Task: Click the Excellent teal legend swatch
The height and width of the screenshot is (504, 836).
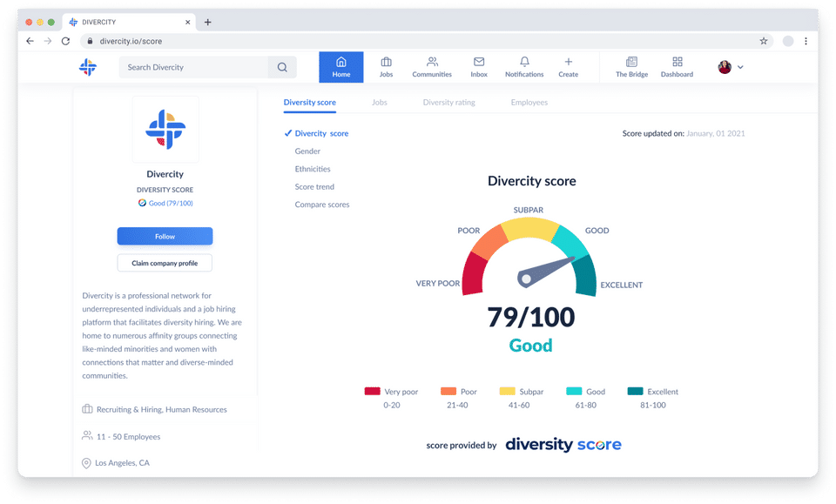Action: [636, 391]
